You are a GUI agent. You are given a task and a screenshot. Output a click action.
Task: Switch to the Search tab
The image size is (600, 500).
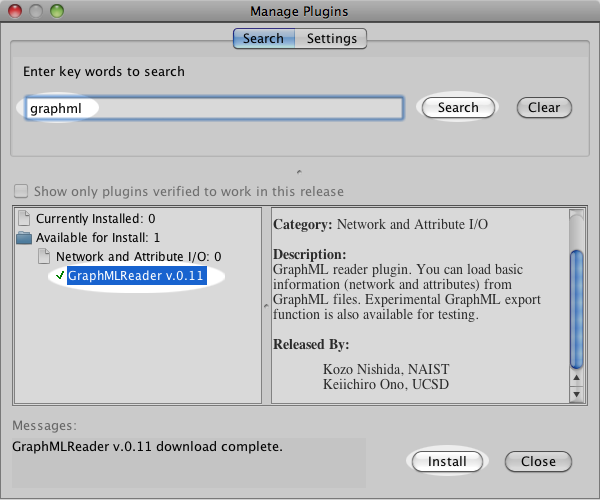pos(263,39)
